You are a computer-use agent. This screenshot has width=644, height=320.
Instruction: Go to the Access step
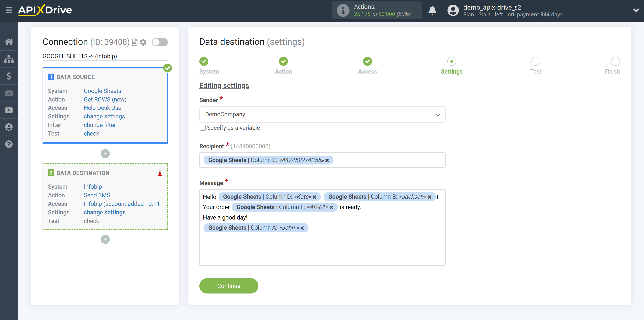pyautogui.click(x=367, y=61)
